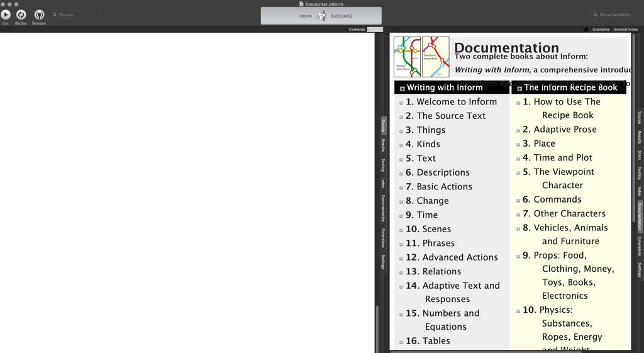Switch right pane to Index tab
Image resolution: width=644 pixels, height=353 pixels.
pyautogui.click(x=640, y=191)
